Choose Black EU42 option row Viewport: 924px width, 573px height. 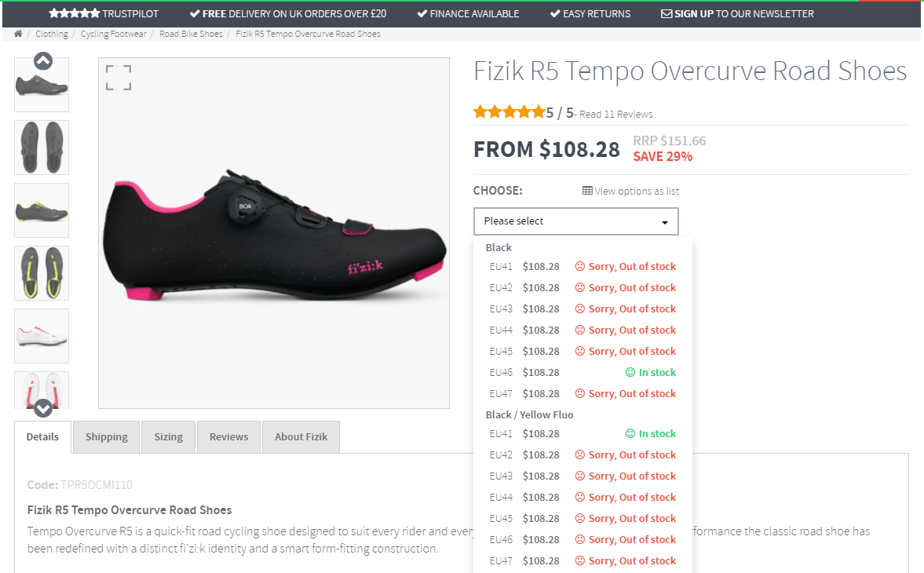click(x=583, y=287)
